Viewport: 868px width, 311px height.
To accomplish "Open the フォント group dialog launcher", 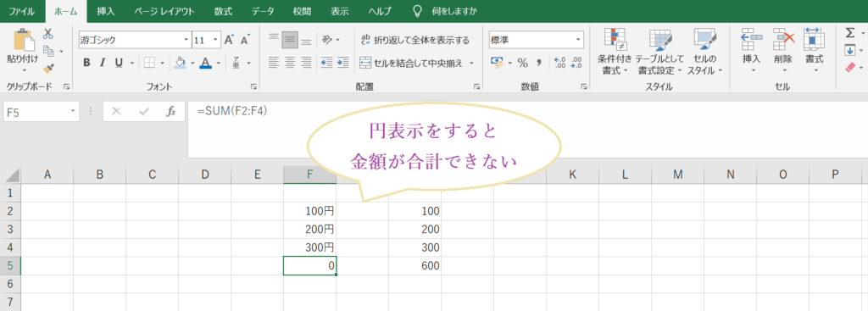I will tap(253, 87).
